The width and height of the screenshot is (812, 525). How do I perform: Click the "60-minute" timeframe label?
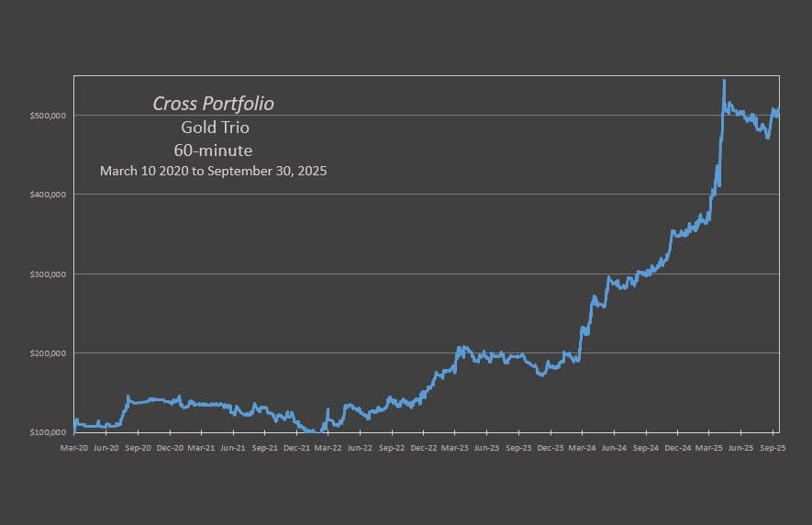coord(213,150)
